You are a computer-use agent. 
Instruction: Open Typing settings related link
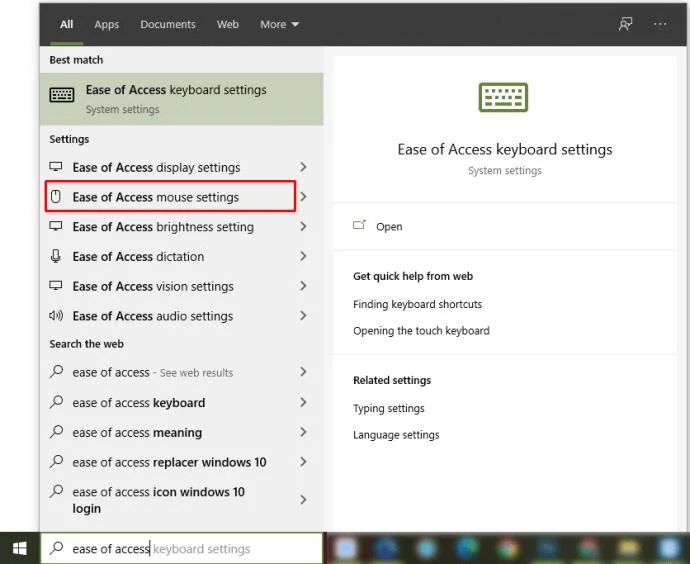(x=388, y=408)
